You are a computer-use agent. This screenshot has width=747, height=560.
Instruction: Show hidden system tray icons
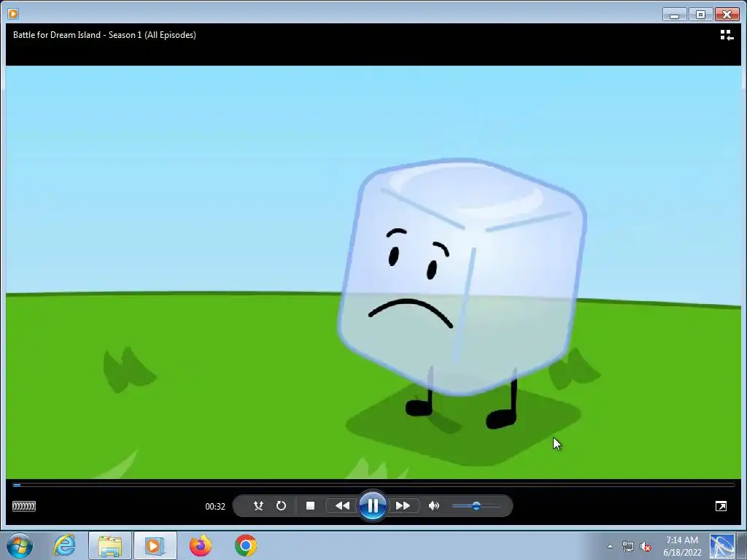pyautogui.click(x=610, y=546)
